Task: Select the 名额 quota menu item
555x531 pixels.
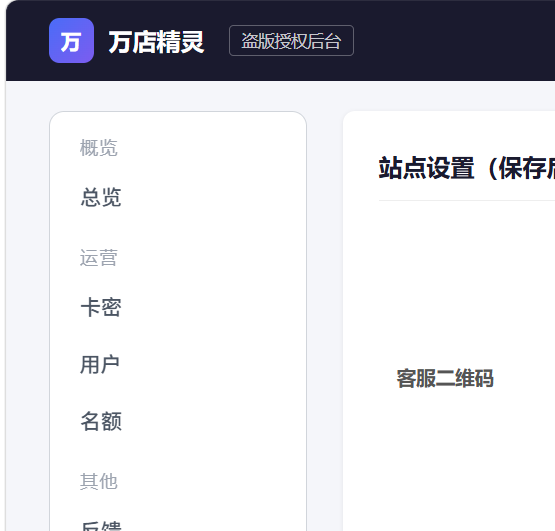Action: (101, 421)
